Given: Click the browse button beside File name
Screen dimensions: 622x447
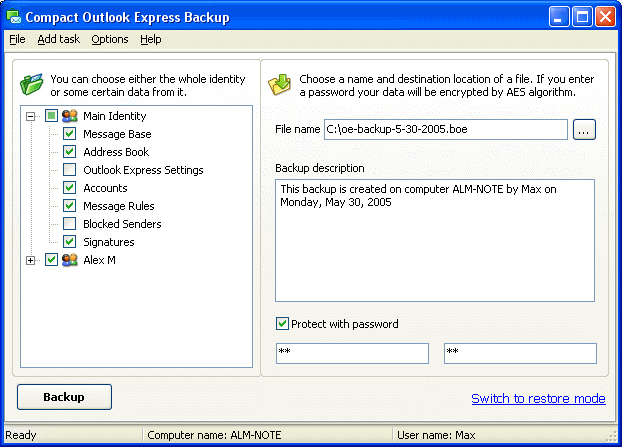Looking at the screenshot, I should pos(584,129).
